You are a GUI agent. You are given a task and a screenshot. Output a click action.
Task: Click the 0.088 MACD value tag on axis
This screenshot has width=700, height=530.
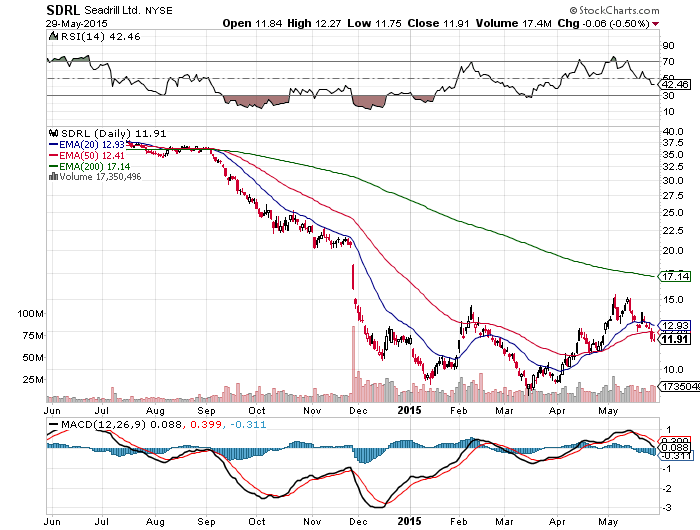point(675,448)
